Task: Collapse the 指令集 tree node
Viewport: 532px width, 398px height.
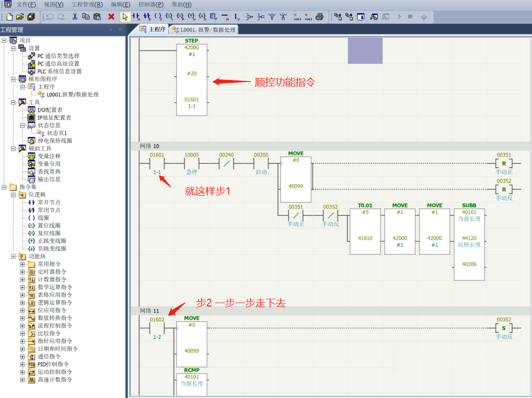Action: click(x=4, y=187)
